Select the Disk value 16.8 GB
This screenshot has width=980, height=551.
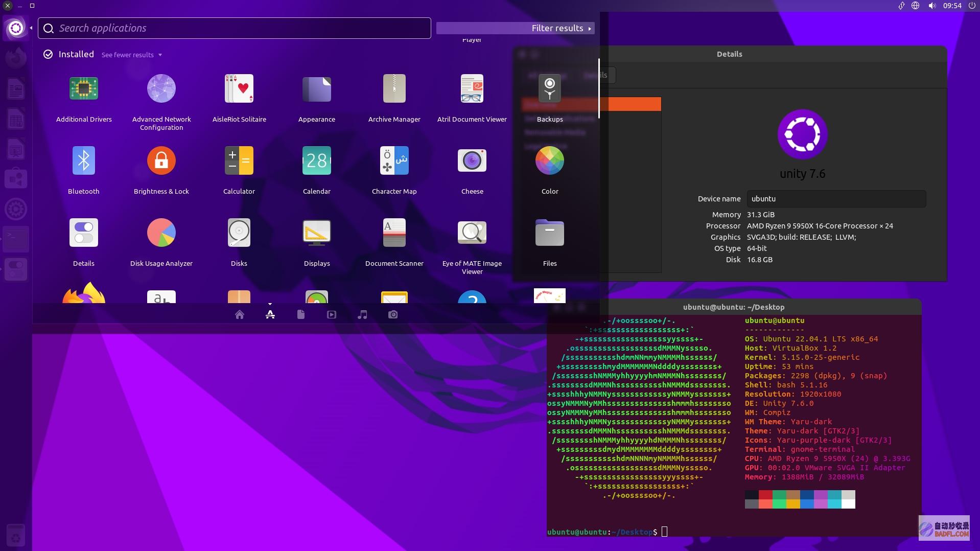[760, 260]
